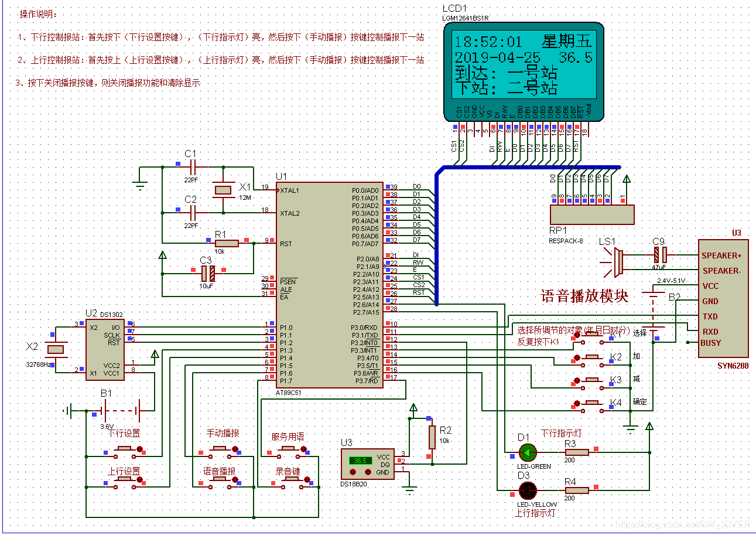
Task: Select the B1 3.6V battery symbol
Action: (x=121, y=410)
